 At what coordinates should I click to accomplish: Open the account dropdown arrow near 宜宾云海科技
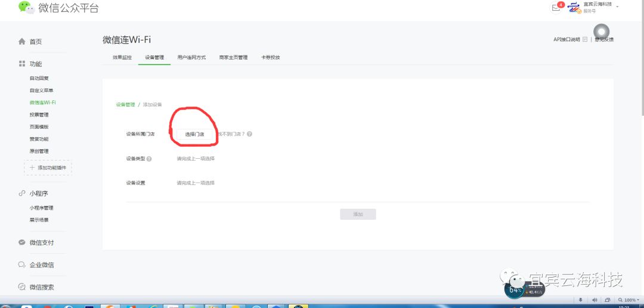[617, 7]
